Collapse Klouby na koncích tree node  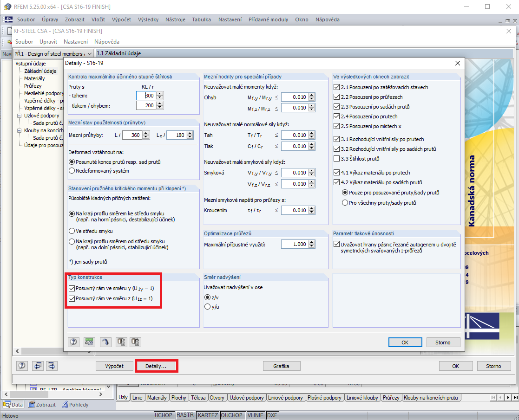click(x=19, y=130)
